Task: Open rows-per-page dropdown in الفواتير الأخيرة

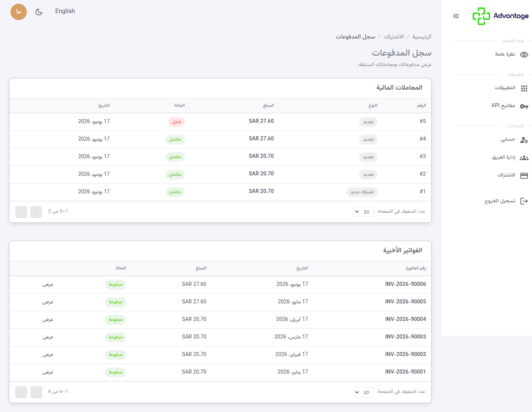Action: pyautogui.click(x=364, y=392)
